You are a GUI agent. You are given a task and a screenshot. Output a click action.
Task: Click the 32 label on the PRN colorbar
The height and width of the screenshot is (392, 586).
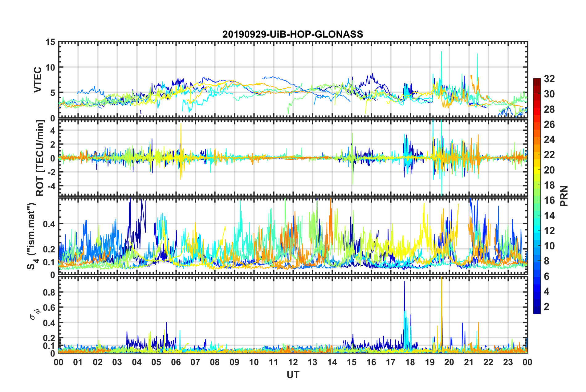click(549, 79)
